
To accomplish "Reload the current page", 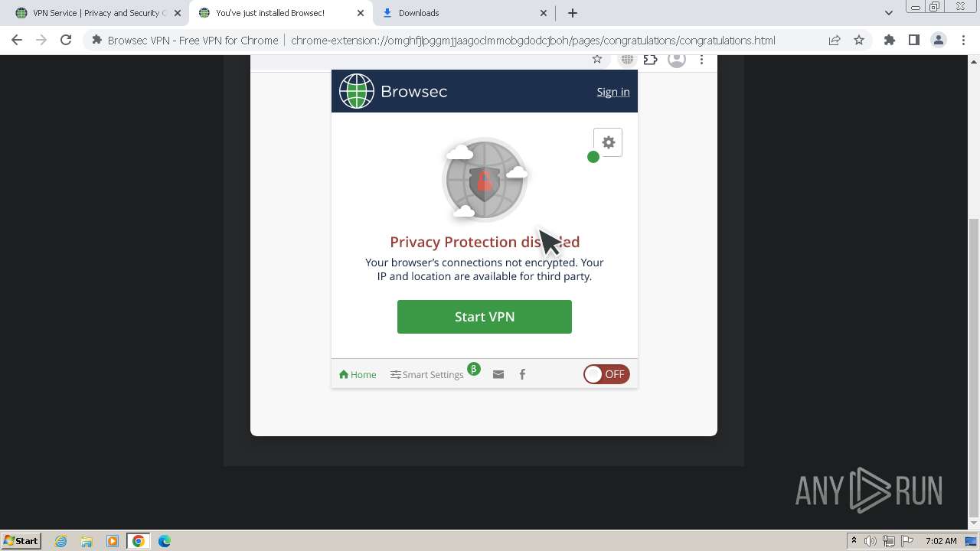I will 66,41.
